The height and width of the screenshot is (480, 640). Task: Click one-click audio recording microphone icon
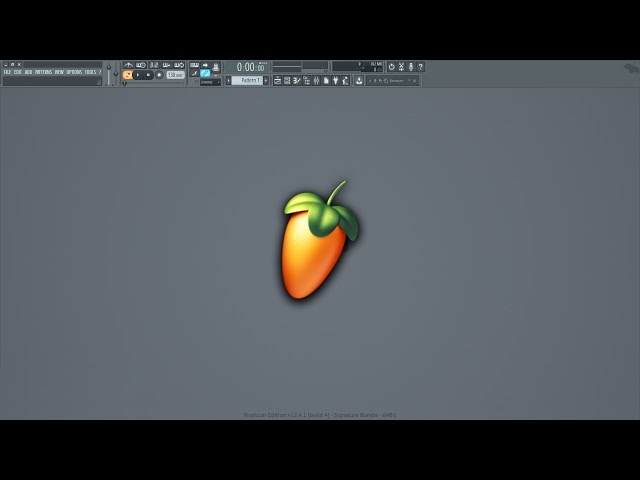coord(411,67)
